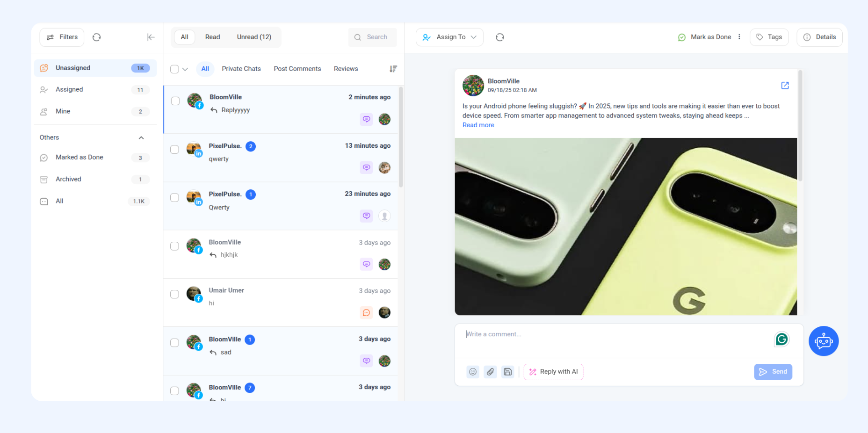
Task: Expand the bulk select dropdown arrow
Action: click(x=185, y=69)
